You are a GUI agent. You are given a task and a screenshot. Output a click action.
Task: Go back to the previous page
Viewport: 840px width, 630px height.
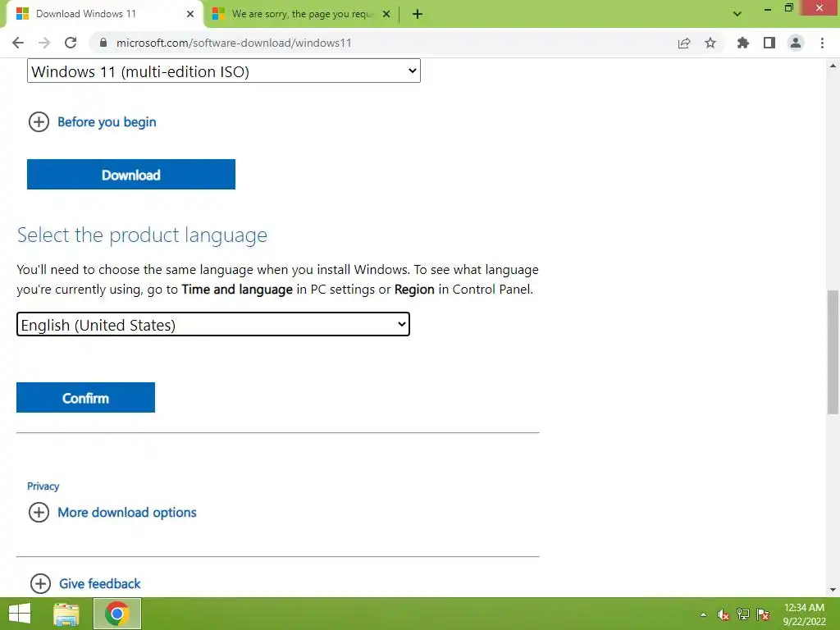pyautogui.click(x=18, y=43)
